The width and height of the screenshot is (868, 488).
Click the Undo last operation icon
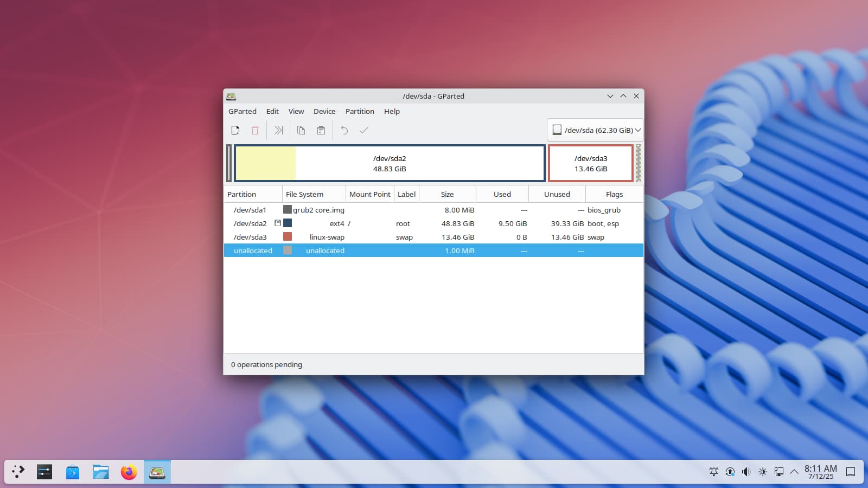pyautogui.click(x=344, y=130)
